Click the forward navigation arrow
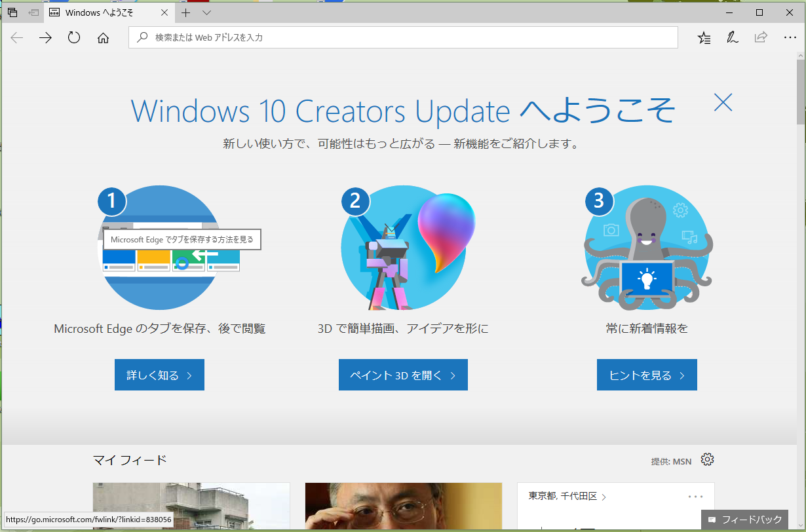Image resolution: width=806 pixels, height=532 pixels. click(x=45, y=38)
